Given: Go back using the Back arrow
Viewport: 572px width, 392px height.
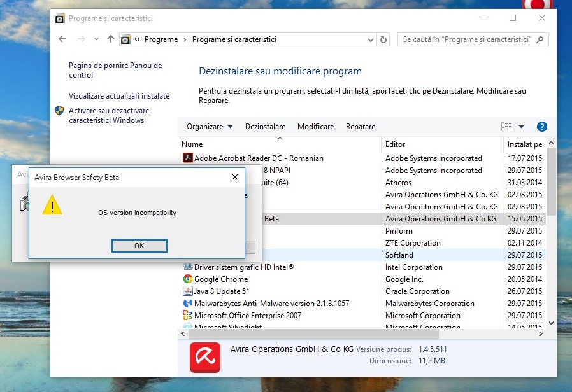Looking at the screenshot, I should click(x=62, y=39).
